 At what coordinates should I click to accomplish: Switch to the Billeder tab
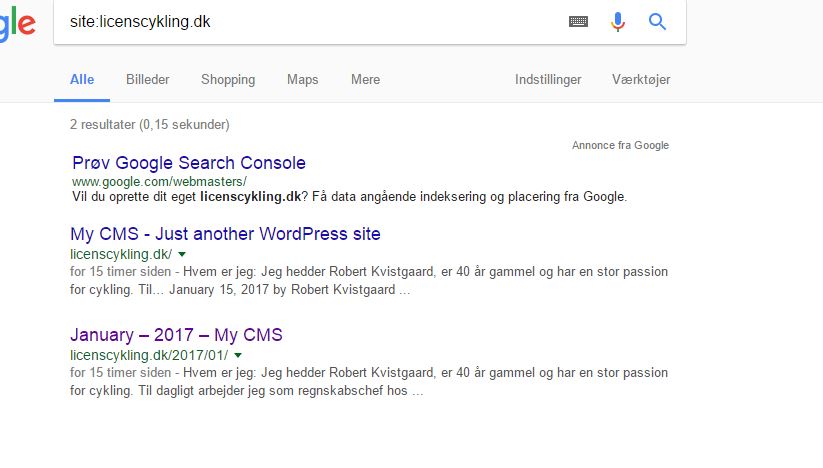pos(147,80)
